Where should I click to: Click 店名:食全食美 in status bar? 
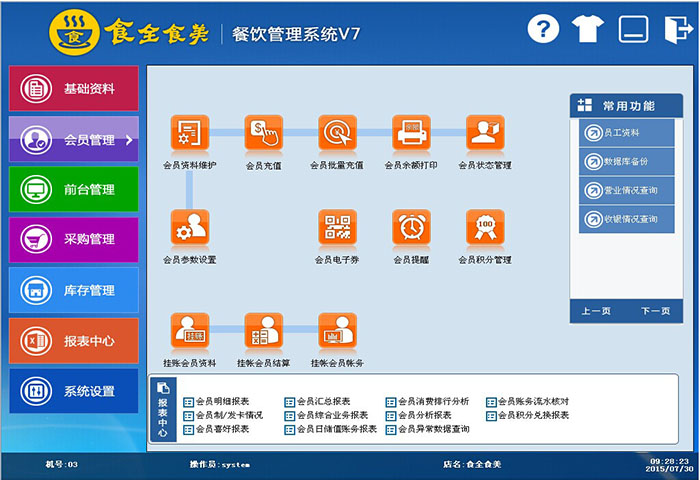(472, 464)
